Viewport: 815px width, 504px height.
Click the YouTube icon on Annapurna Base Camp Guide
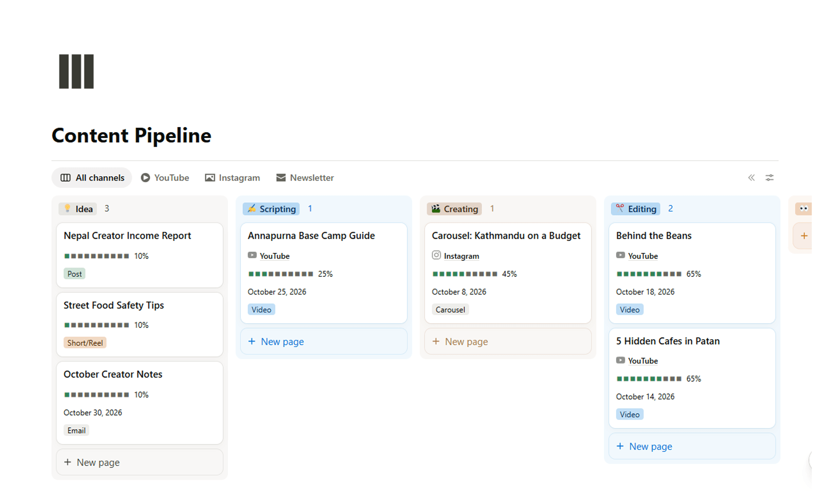click(x=252, y=255)
